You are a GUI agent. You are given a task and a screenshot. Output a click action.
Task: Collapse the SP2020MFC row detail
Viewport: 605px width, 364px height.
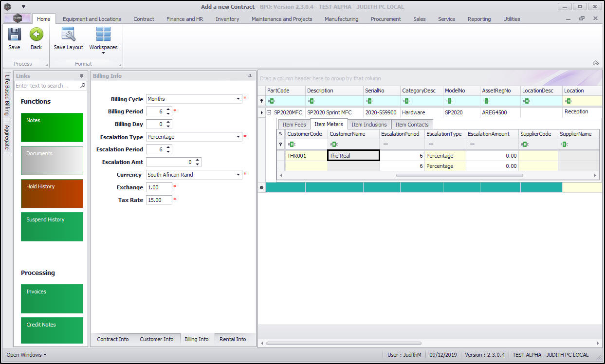pos(269,112)
